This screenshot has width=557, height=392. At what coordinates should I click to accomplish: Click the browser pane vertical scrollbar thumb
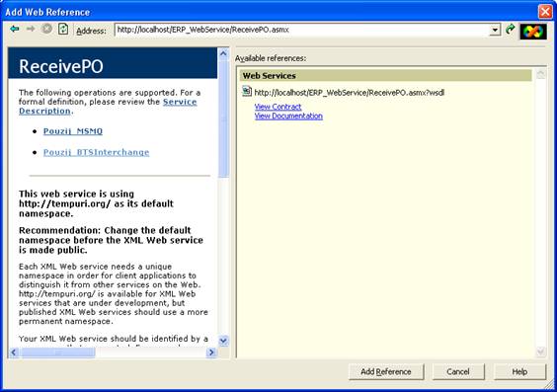pos(223,118)
